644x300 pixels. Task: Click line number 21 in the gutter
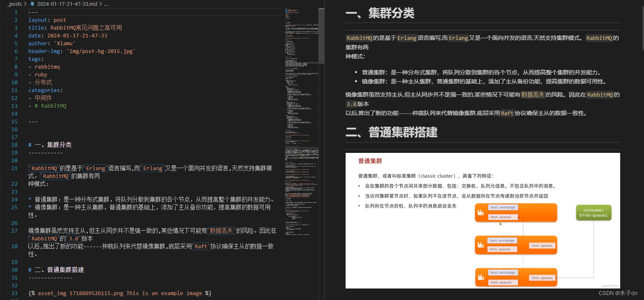click(x=14, y=168)
